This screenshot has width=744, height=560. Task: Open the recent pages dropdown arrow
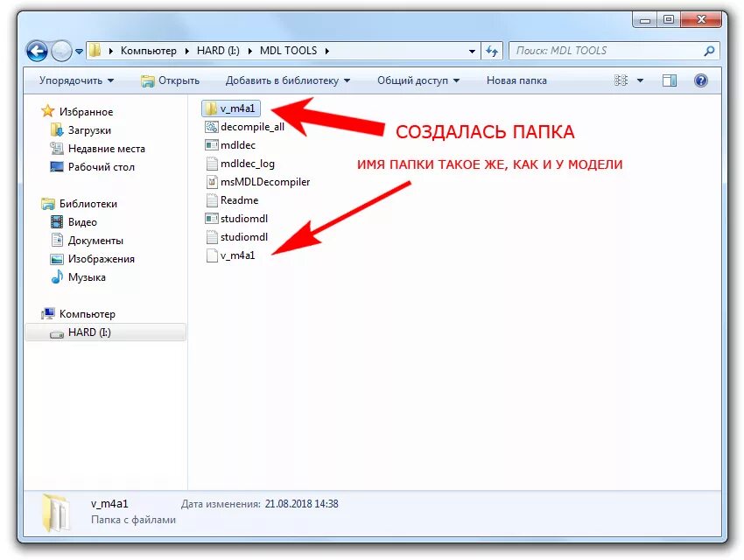coord(79,51)
